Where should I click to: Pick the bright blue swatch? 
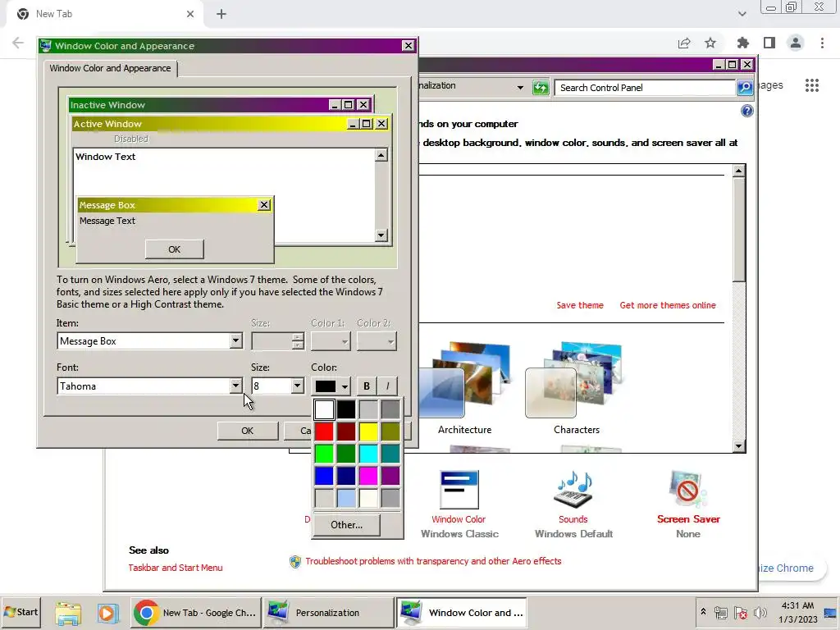pos(324,476)
